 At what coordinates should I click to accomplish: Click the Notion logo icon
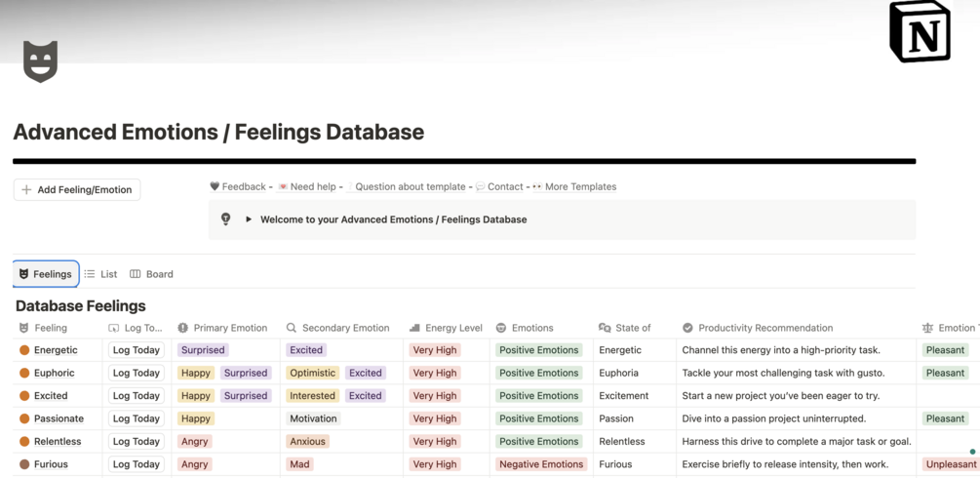tap(920, 32)
